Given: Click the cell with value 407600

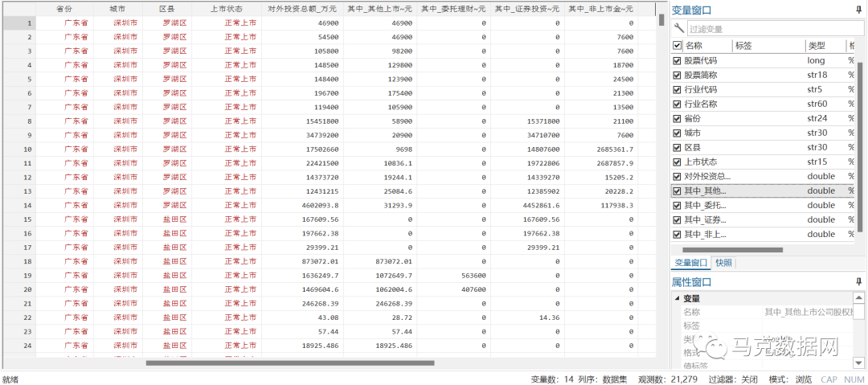Looking at the screenshot, I should (453, 289).
